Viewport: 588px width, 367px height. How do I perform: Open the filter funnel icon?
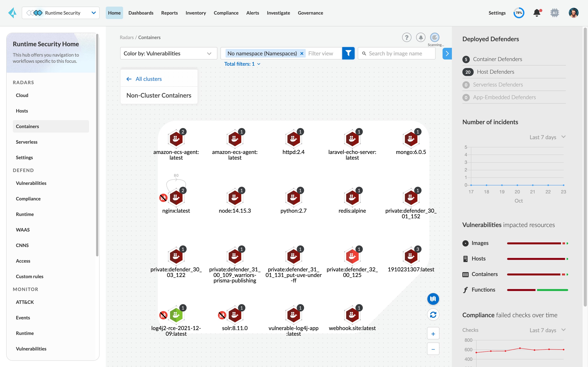tap(348, 53)
